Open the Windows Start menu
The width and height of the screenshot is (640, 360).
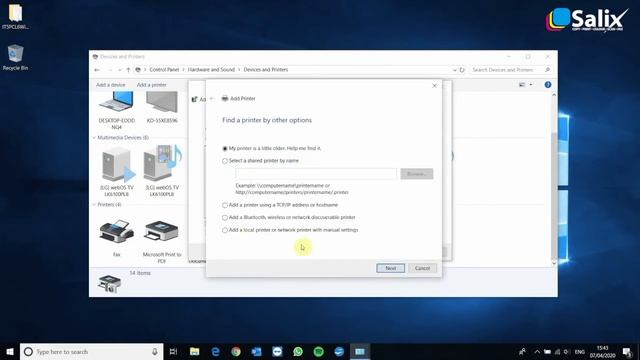10,351
